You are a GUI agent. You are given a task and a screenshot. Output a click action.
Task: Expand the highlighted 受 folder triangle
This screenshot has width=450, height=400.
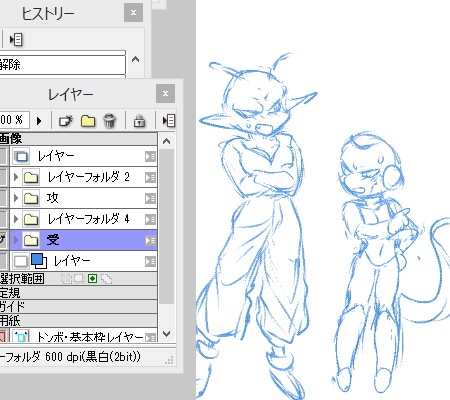tap(16, 240)
